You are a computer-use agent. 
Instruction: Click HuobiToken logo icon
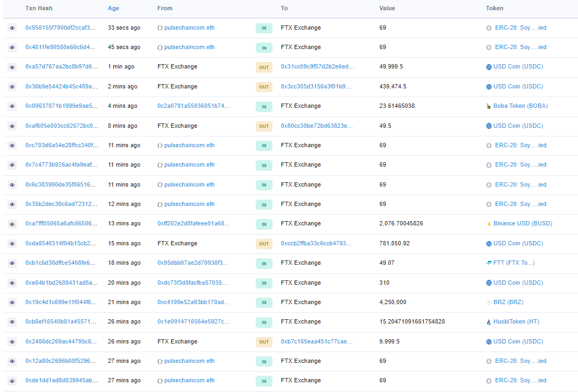(x=489, y=322)
